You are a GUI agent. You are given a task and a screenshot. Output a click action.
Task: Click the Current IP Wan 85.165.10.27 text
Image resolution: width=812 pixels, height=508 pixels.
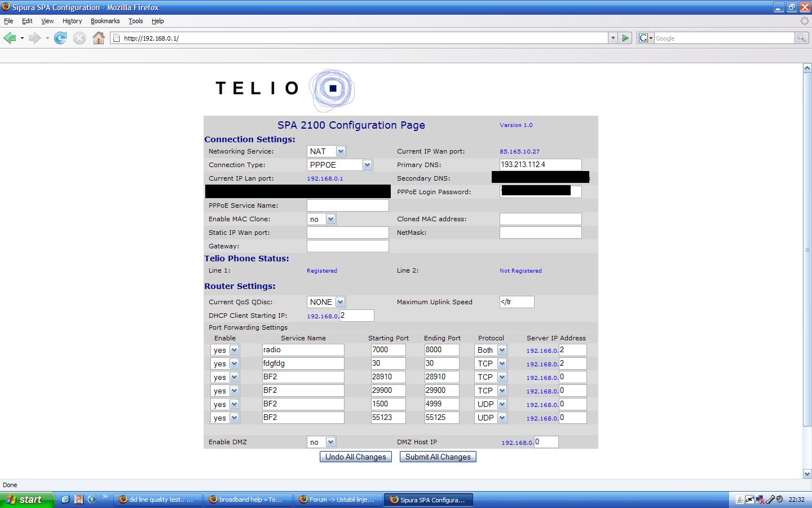[519, 151]
